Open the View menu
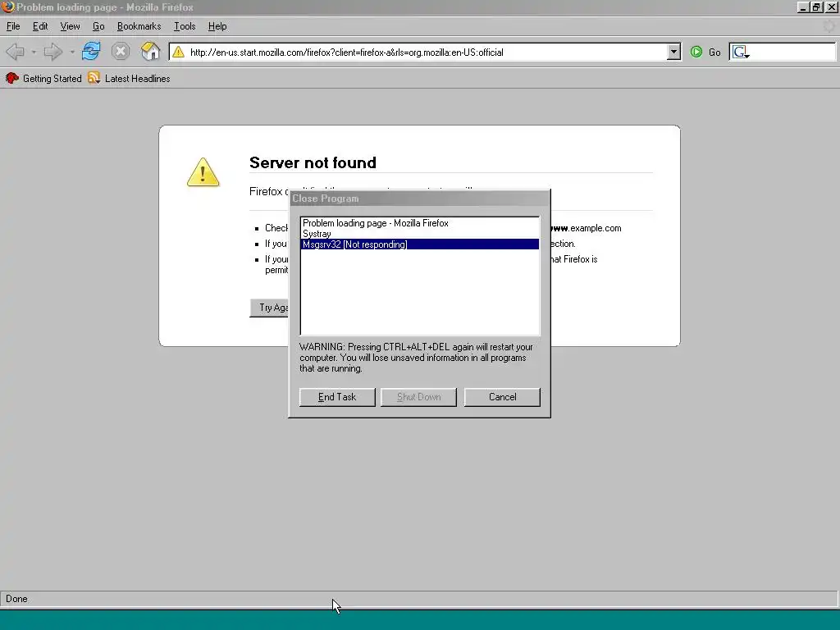Viewport: 840px width, 630px height. point(71,26)
